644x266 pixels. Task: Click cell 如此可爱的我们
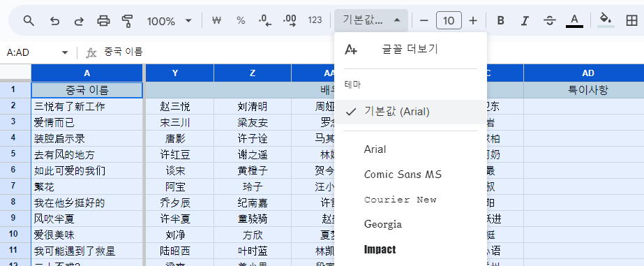[87, 170]
